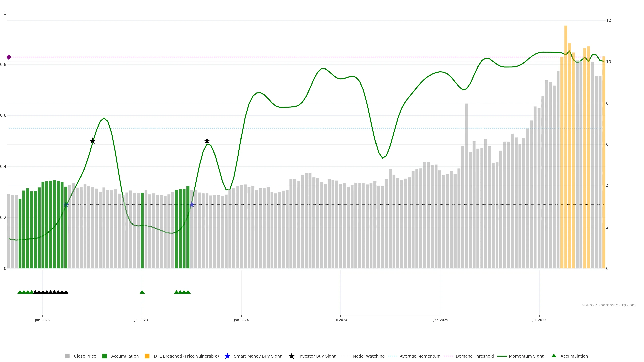
Task: Toggle Momentum Signal legend entry
Action: pos(527,356)
